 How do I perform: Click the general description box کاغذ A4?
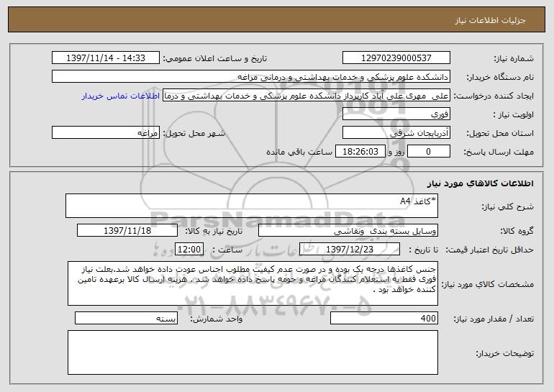click(x=252, y=206)
